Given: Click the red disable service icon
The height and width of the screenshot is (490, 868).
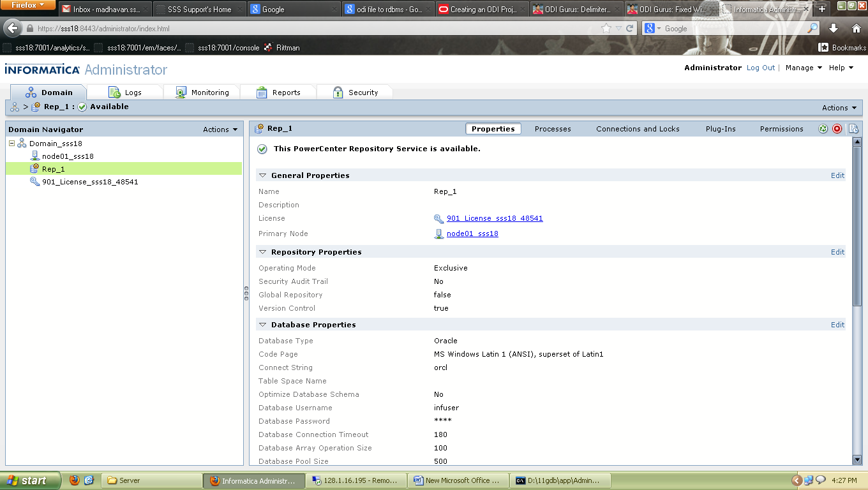Looking at the screenshot, I should point(837,129).
